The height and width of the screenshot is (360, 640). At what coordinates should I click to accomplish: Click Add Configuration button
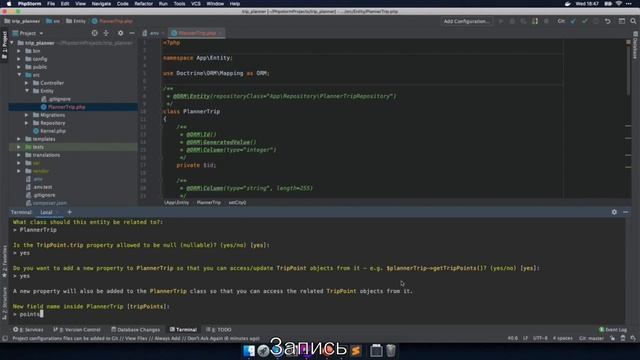pyautogui.click(x=467, y=21)
